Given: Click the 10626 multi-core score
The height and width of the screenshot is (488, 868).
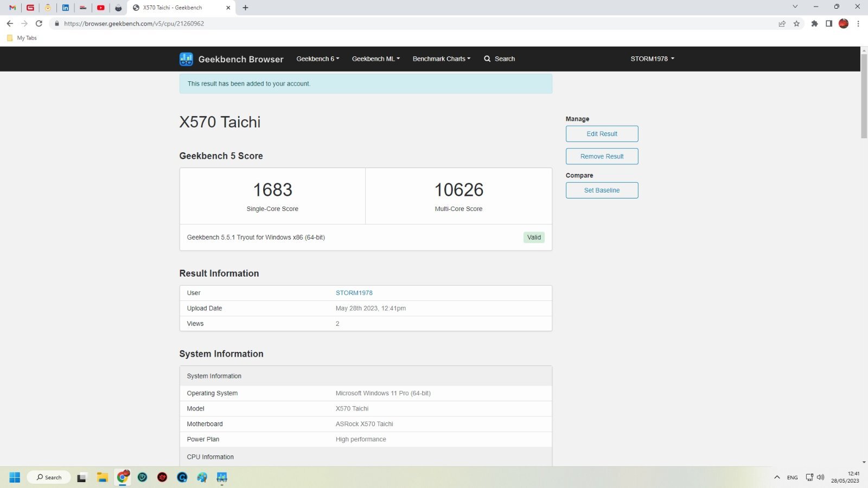Looking at the screenshot, I should (458, 190).
